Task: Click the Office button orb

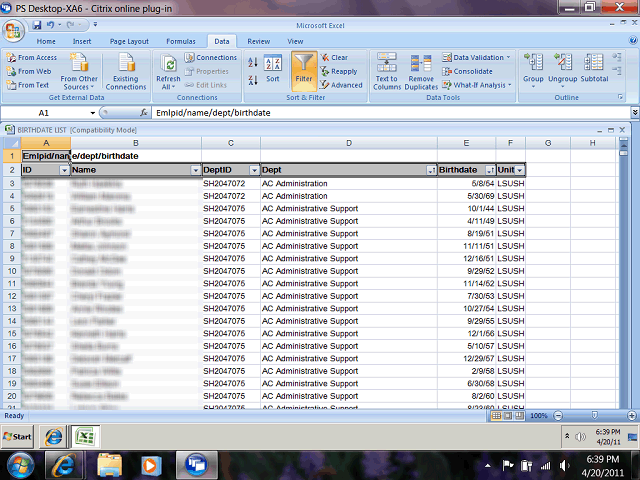Action: point(13,31)
